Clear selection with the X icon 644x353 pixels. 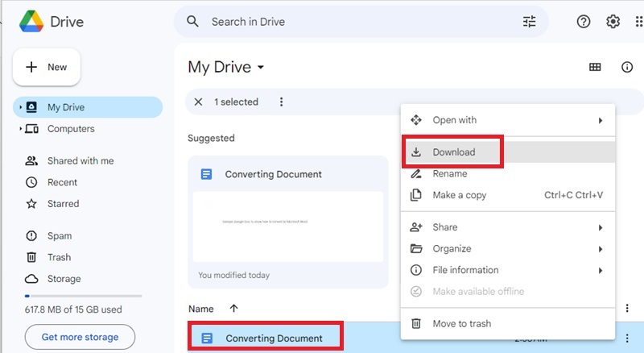[x=198, y=102]
